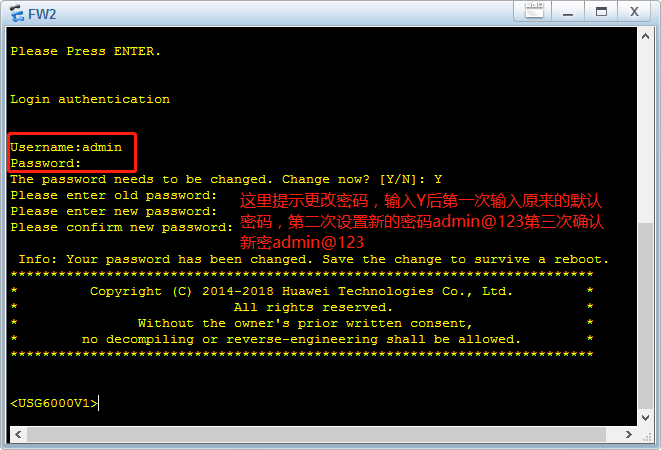The width and height of the screenshot is (661, 450).
Task: Click the tabbed-window layout icon in title bar
Action: (x=534, y=11)
